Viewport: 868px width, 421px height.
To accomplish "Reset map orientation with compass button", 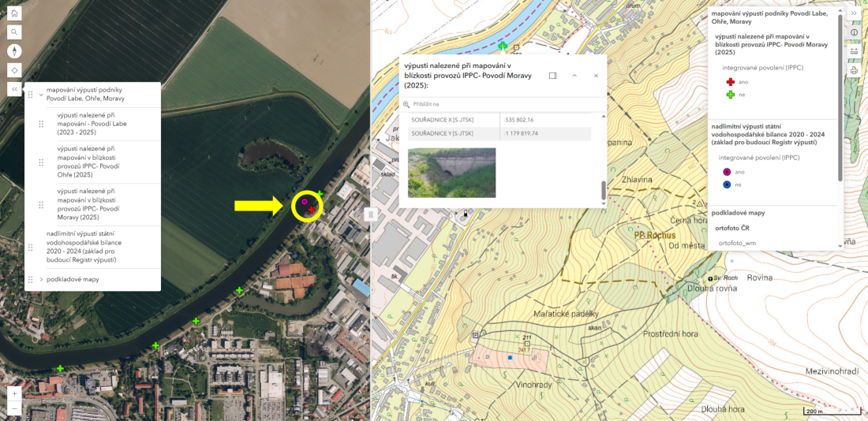I will tap(14, 51).
